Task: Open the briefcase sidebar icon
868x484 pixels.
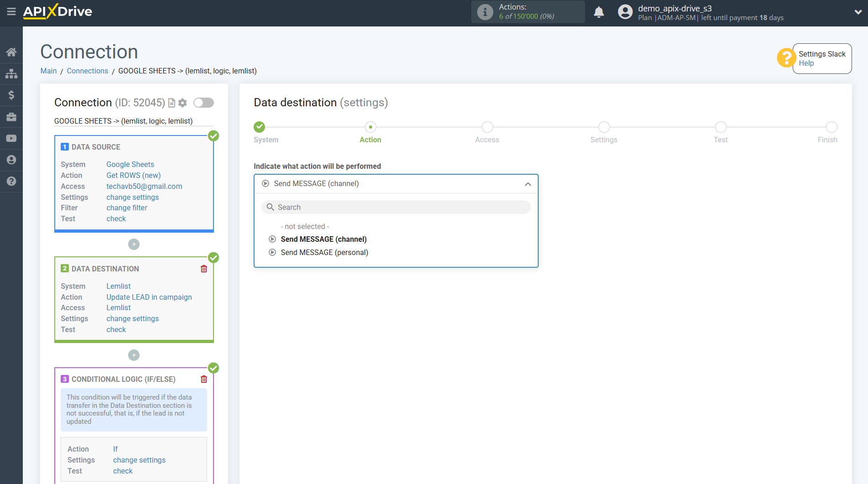Action: tap(11, 117)
